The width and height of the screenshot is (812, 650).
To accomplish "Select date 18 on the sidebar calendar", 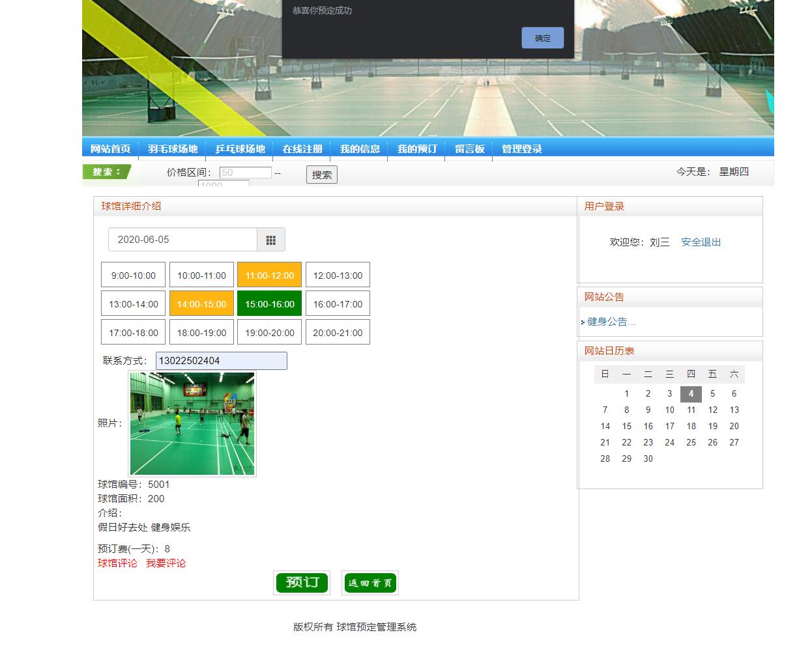I will pos(691,426).
